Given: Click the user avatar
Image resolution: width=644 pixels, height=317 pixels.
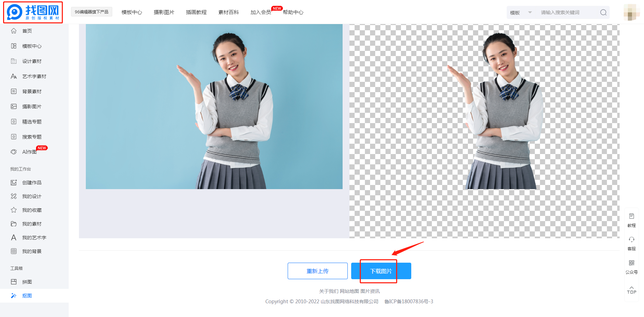Looking at the screenshot, I should pyautogui.click(x=632, y=12).
